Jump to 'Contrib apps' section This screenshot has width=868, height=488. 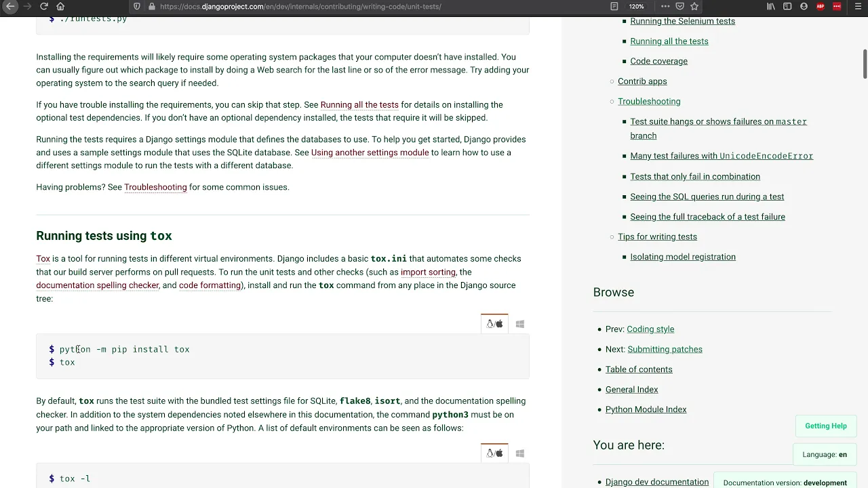[642, 81]
